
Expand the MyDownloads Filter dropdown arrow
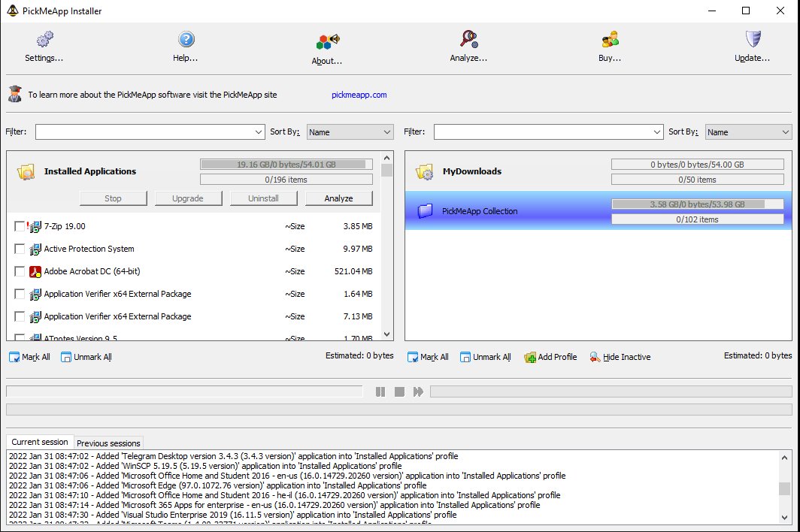click(x=656, y=132)
